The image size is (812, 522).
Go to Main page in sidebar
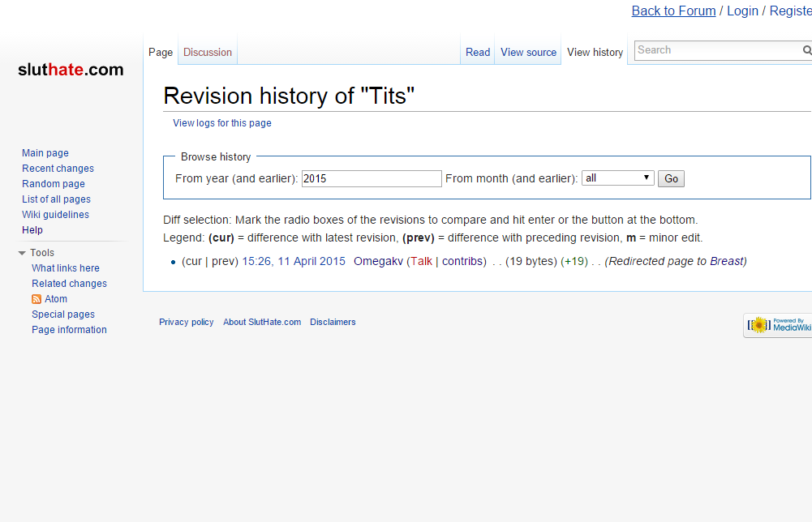coord(45,153)
